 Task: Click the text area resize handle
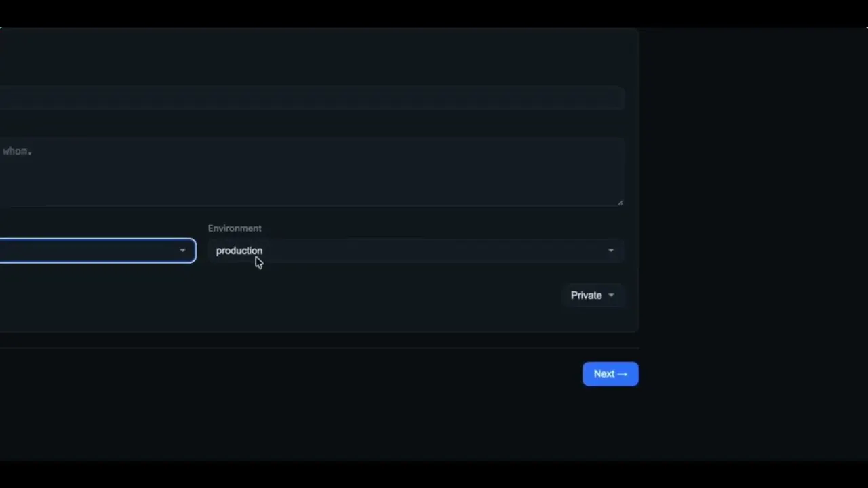pyautogui.click(x=620, y=202)
